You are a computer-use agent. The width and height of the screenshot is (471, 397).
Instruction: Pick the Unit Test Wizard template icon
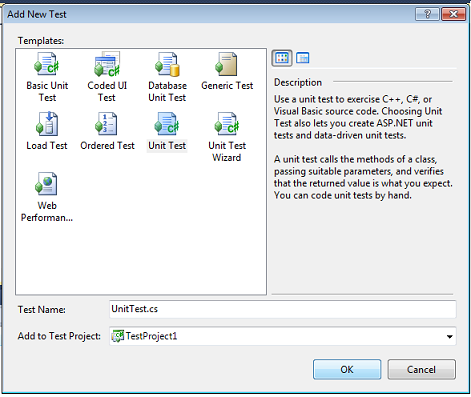click(x=227, y=124)
